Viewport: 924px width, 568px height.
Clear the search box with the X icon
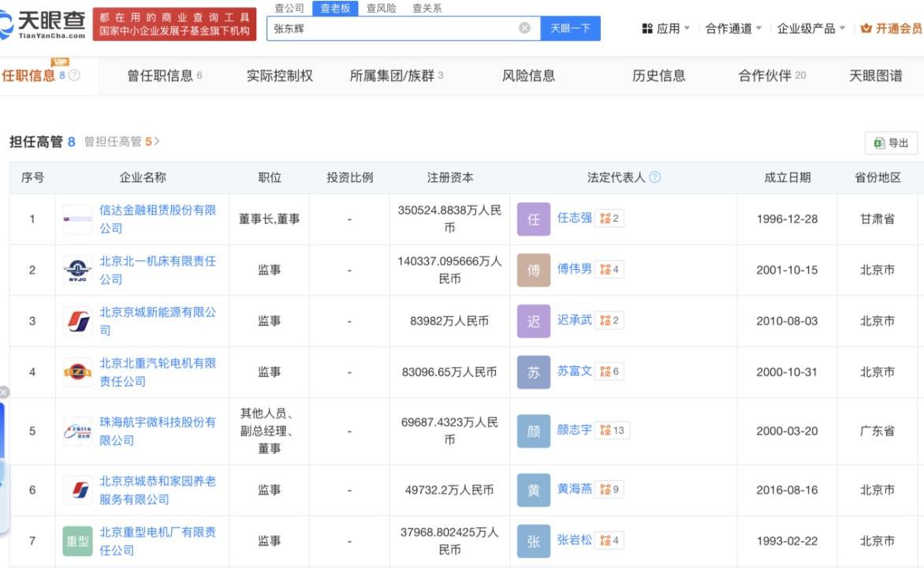523,28
